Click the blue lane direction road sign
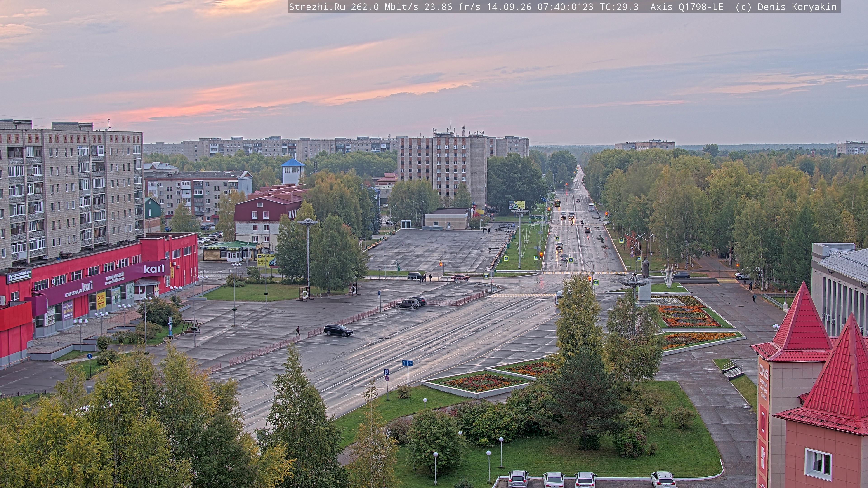868x488 pixels. [x=407, y=363]
